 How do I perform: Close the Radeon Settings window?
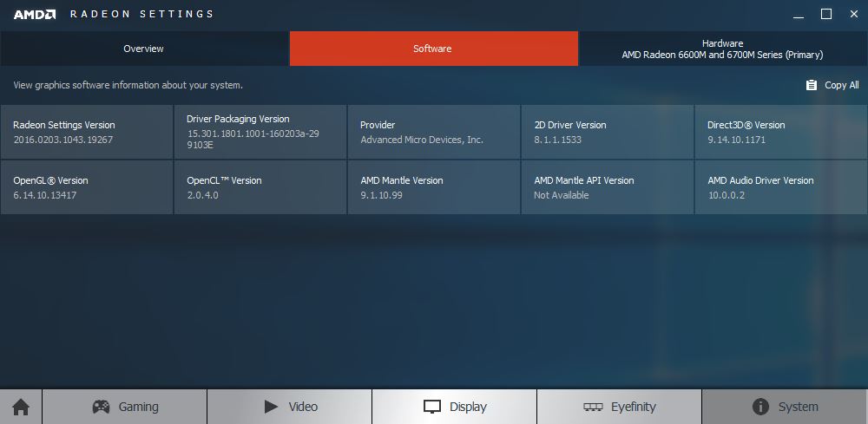[x=853, y=15]
